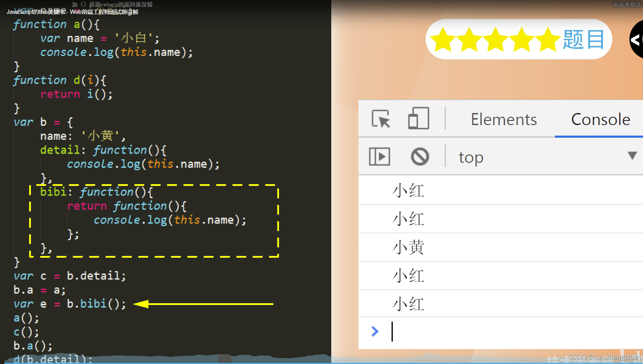Select first 小红 console output row

(500, 191)
